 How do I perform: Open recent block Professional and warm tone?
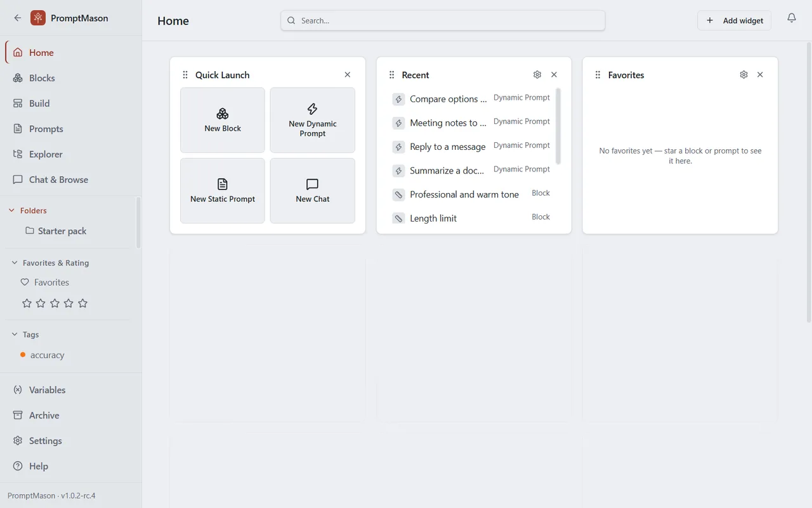[x=471, y=194]
